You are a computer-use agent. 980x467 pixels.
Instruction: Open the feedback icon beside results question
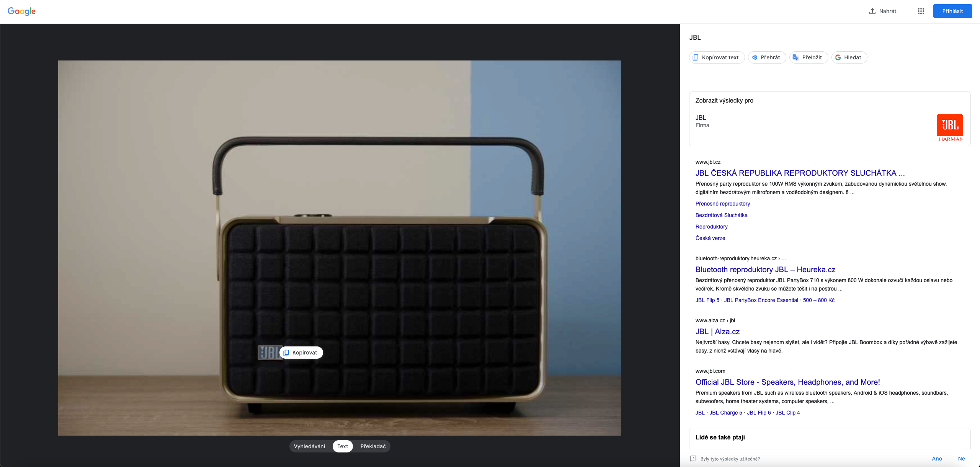(x=693, y=459)
